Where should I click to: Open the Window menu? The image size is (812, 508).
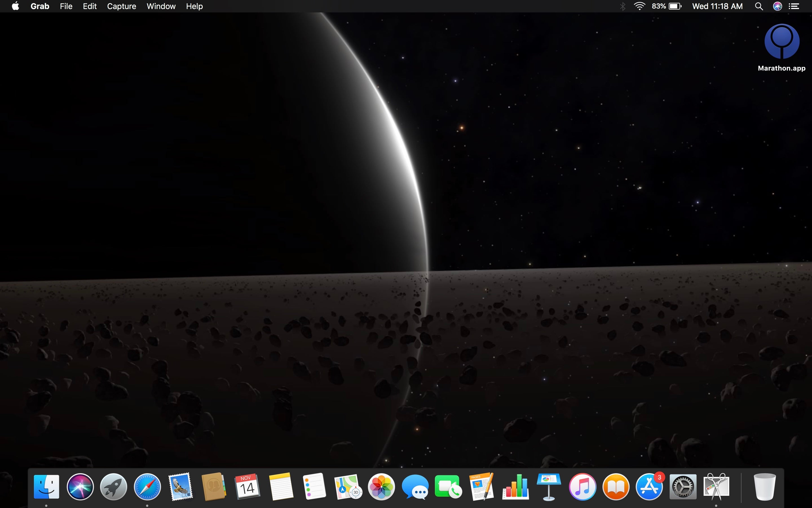161,6
